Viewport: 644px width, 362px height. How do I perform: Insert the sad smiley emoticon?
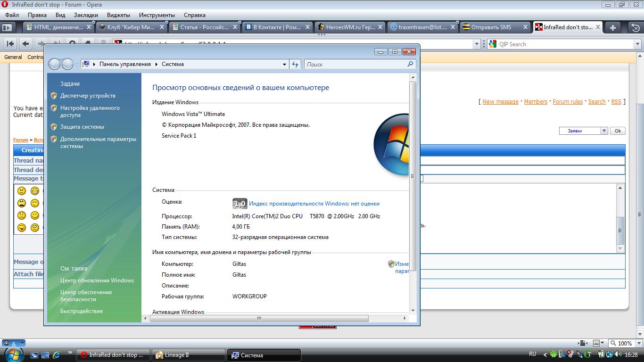click(x=22, y=215)
